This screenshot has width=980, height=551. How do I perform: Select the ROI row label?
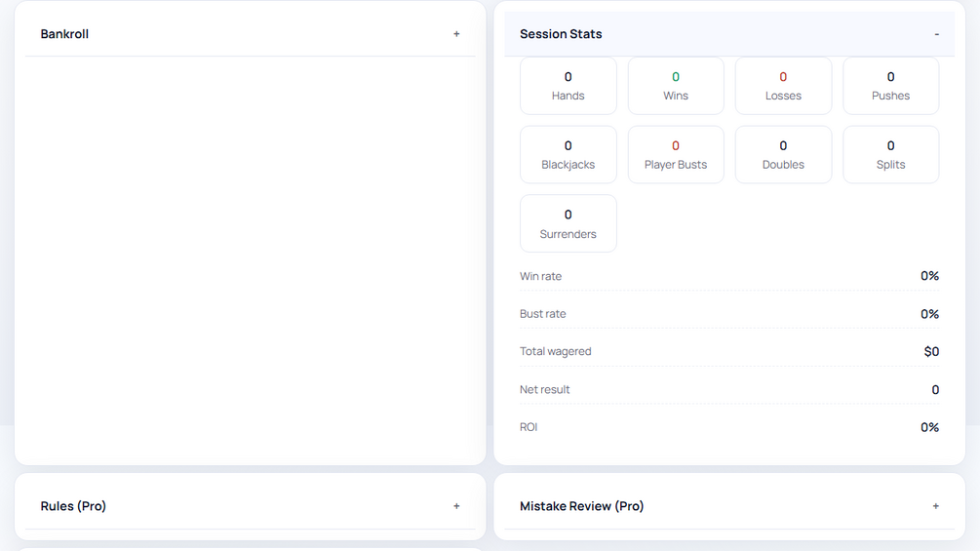point(529,427)
